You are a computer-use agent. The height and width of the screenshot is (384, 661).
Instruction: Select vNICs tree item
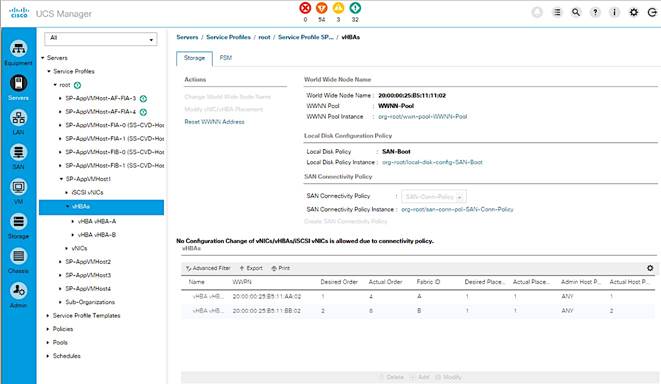click(79, 248)
